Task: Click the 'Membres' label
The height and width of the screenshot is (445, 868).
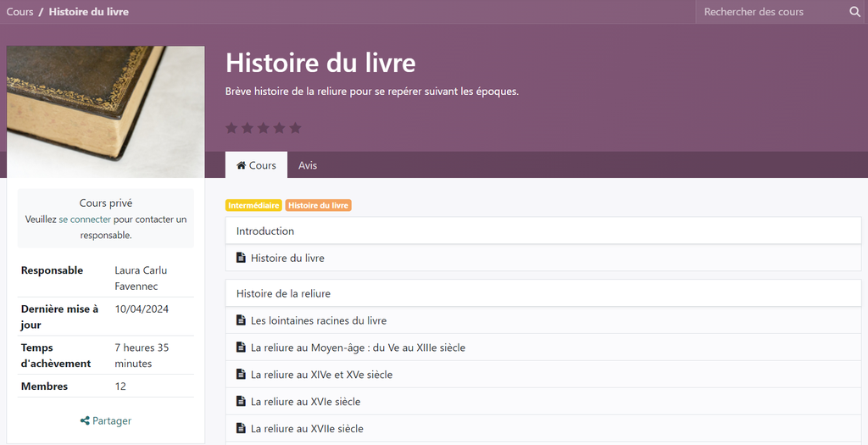Action: tap(44, 387)
